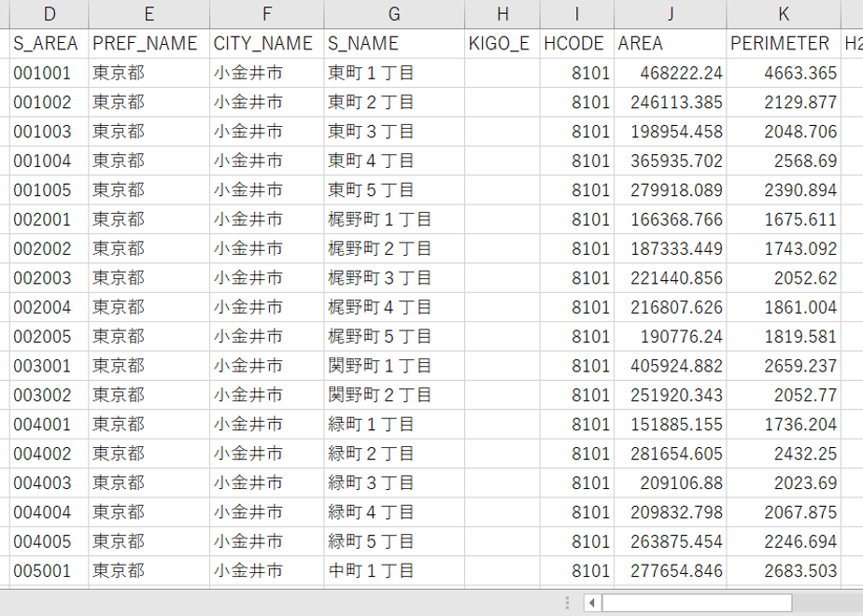Click the cell 東町４丁目

394,161
